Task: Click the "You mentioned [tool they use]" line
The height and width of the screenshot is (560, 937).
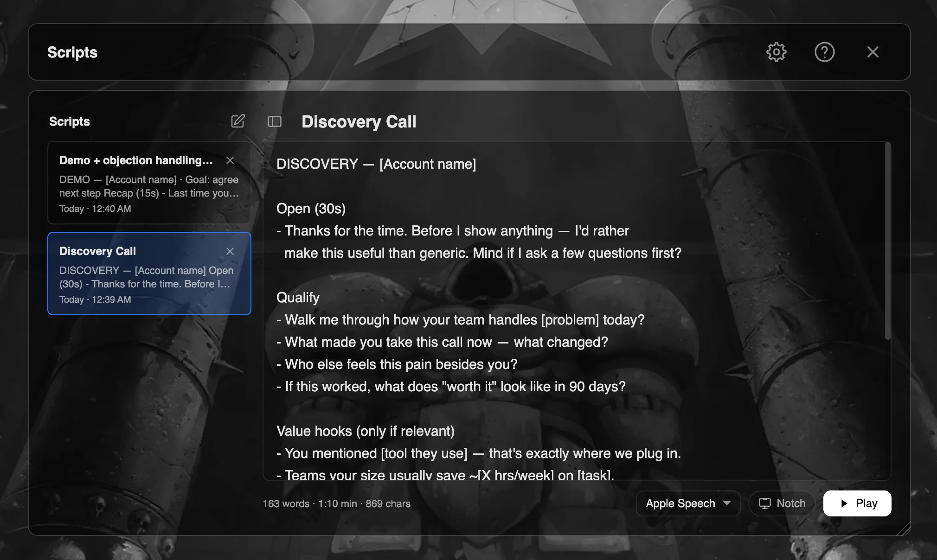Action: (479, 453)
